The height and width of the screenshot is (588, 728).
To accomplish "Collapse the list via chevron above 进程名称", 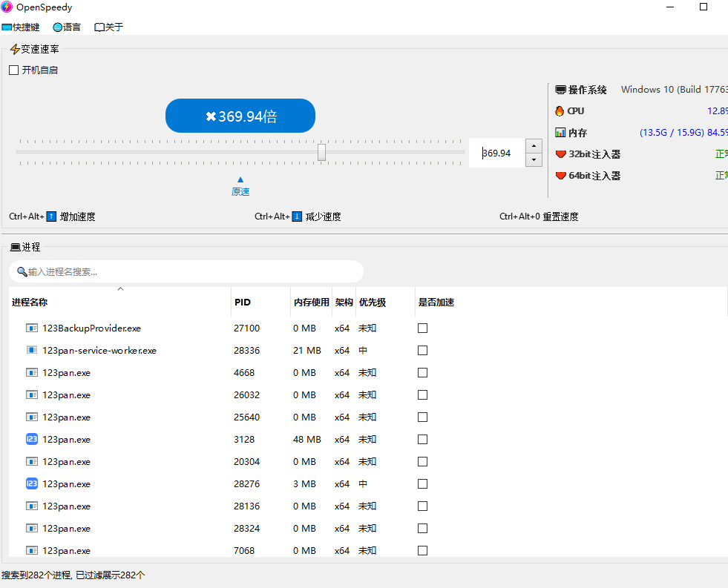I will point(120,288).
